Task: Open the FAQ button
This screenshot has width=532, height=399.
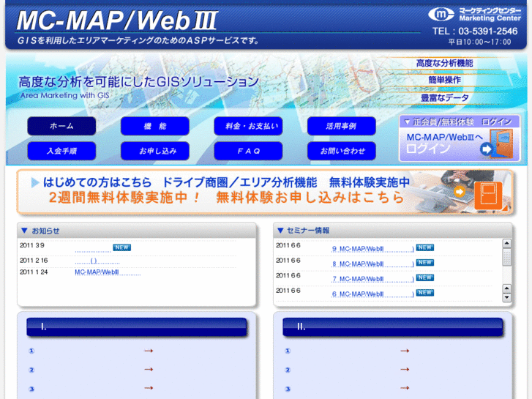Action: [248, 151]
